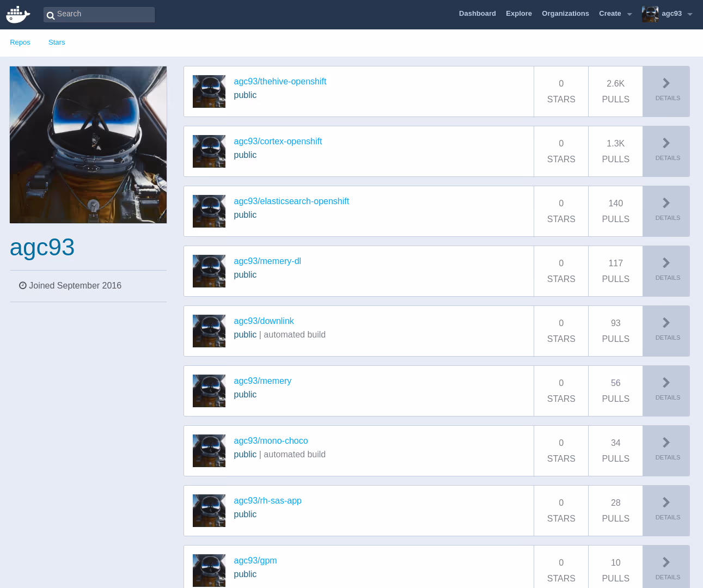The width and height of the screenshot is (703, 588).
Task: Open the agc93/rh-sas-app repository link
Action: [267, 501]
